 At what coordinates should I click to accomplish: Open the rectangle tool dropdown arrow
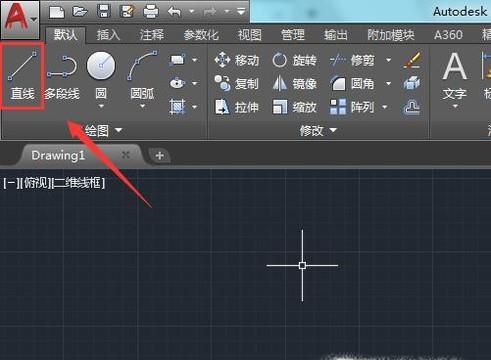tap(195, 60)
